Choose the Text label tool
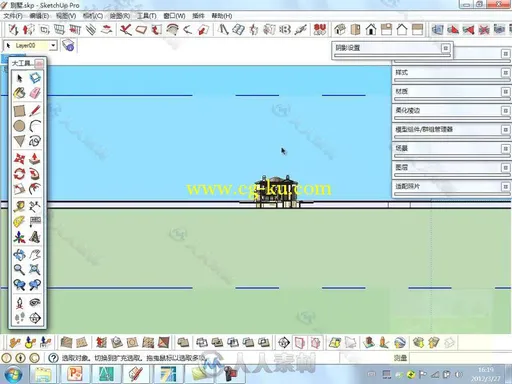This screenshot has height=384, width=512. point(35,221)
